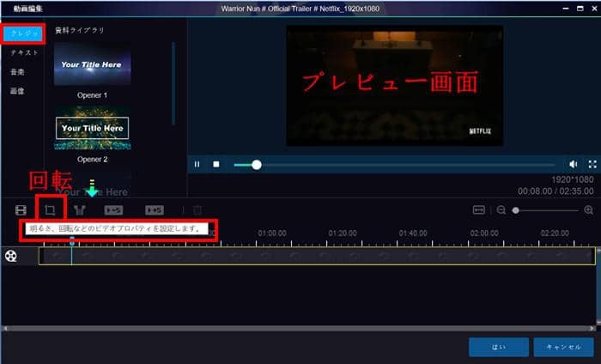
Task: Click the blue playhead marker on the ruler
Action: [71, 241]
